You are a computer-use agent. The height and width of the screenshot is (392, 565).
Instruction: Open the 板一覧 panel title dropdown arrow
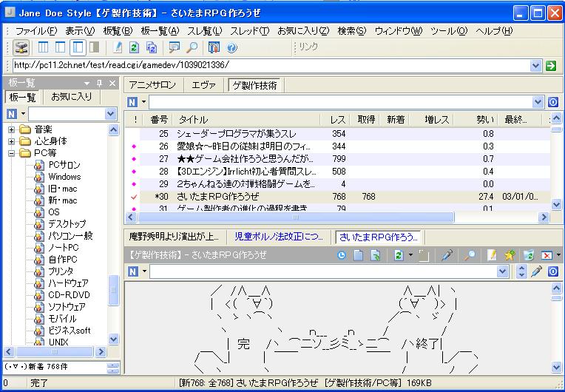[x=87, y=84]
